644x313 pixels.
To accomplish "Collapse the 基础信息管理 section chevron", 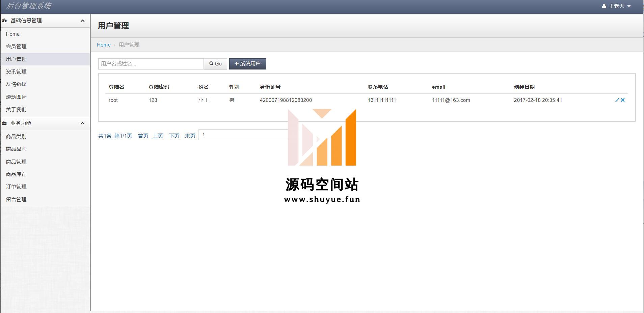I will [82, 21].
